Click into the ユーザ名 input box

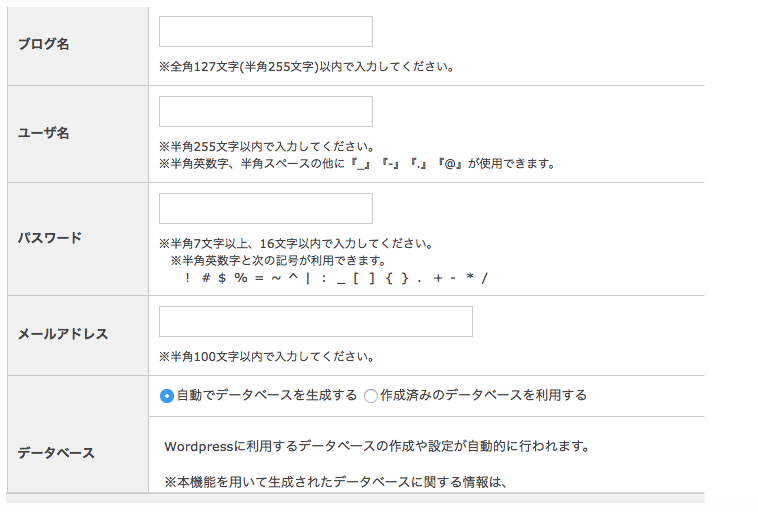click(x=266, y=111)
